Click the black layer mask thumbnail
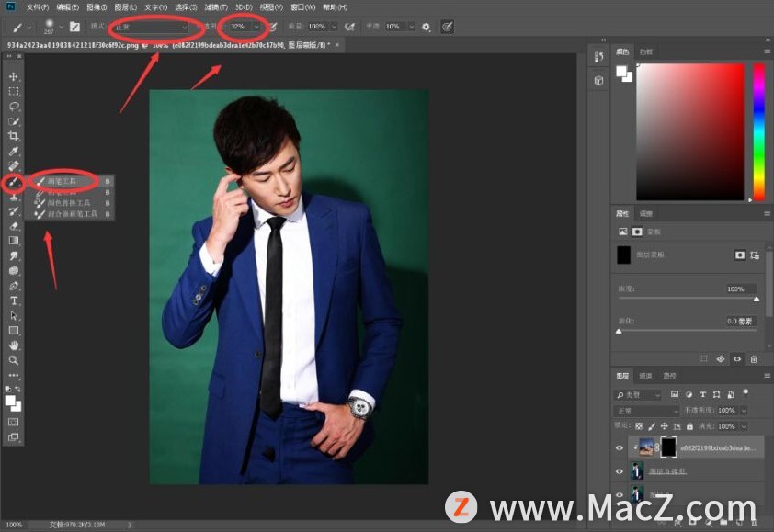Viewport: 774px width, 532px height. pyautogui.click(x=668, y=447)
